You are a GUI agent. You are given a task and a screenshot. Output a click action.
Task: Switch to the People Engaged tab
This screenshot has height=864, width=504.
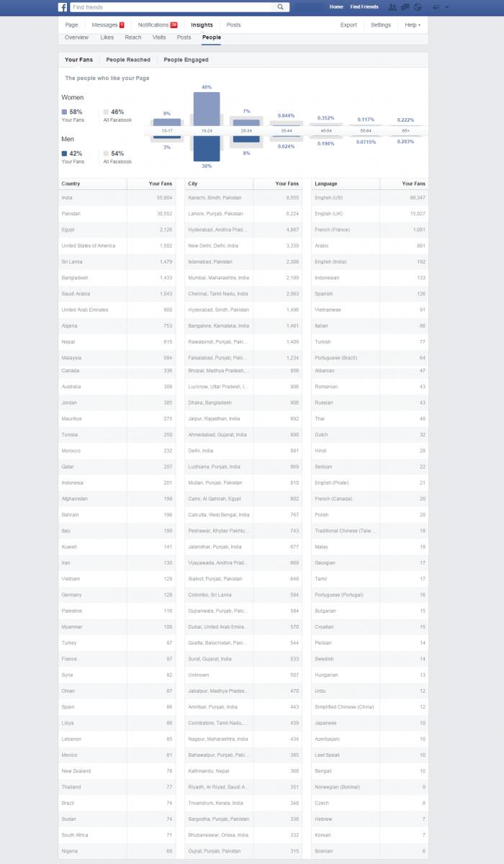pos(186,60)
